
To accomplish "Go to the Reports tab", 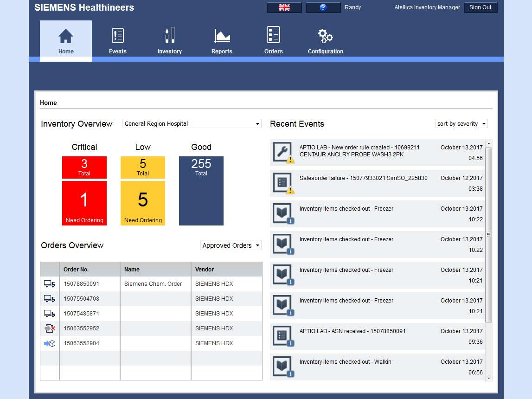I will [222, 41].
